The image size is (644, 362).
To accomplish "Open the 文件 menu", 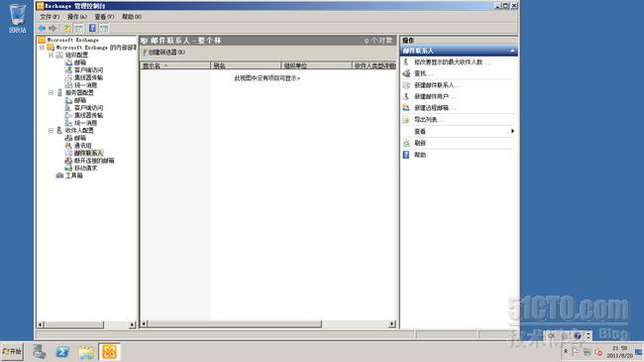I will pos(50,17).
